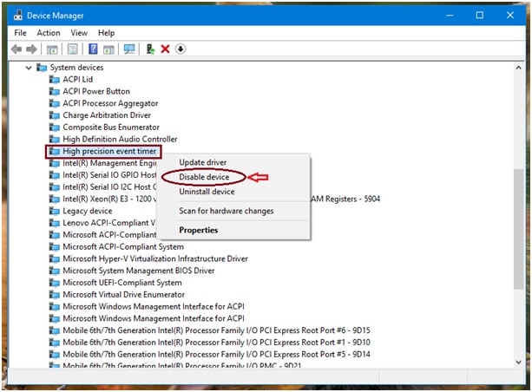The width and height of the screenshot is (532, 392).
Task: Click the scrollbar up arrow
Action: pos(518,68)
